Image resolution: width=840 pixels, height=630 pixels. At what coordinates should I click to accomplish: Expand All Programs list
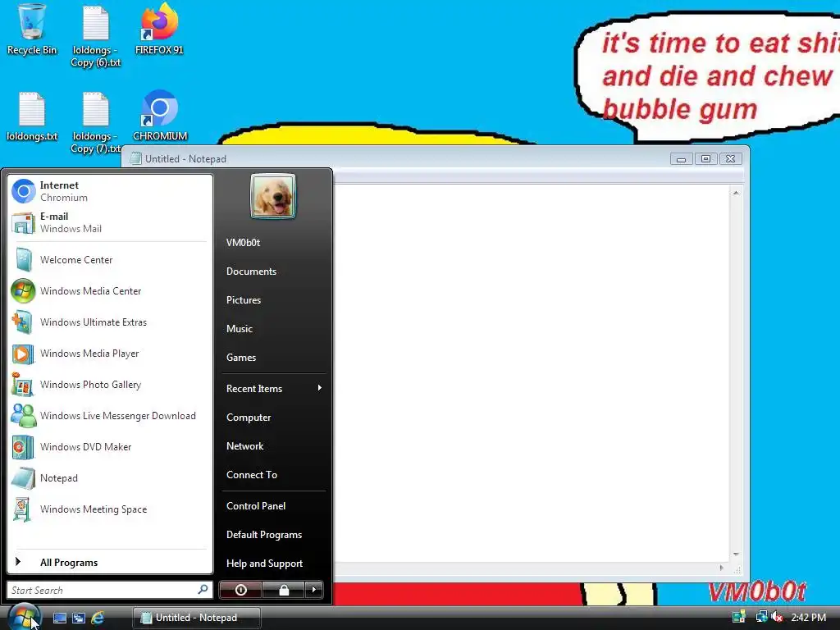click(x=109, y=562)
